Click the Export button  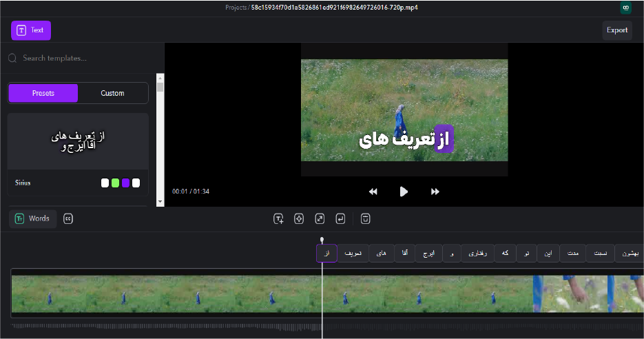tap(617, 30)
